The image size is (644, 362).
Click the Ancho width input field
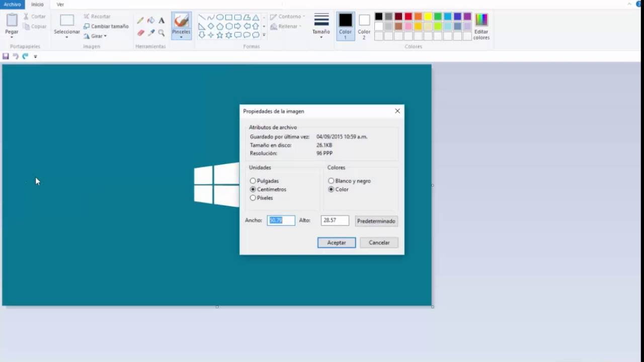(x=281, y=220)
